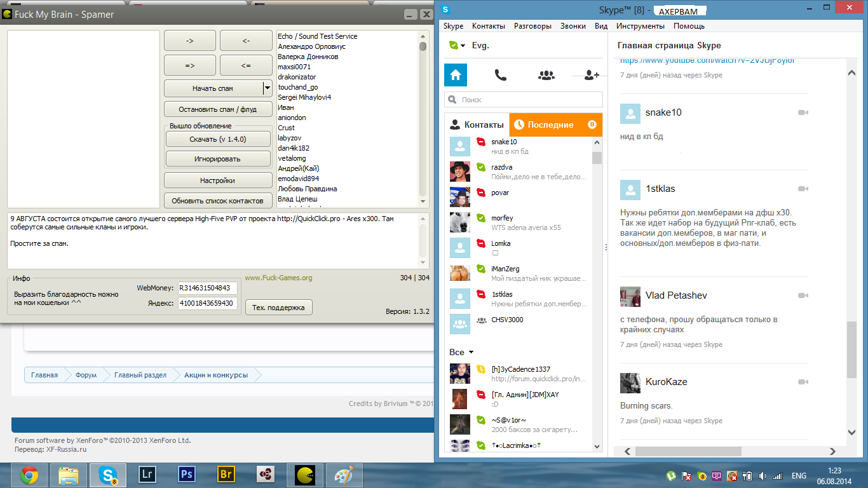Launch Photoshop from taskbar
This screenshot has height=488, width=868.
point(187,475)
